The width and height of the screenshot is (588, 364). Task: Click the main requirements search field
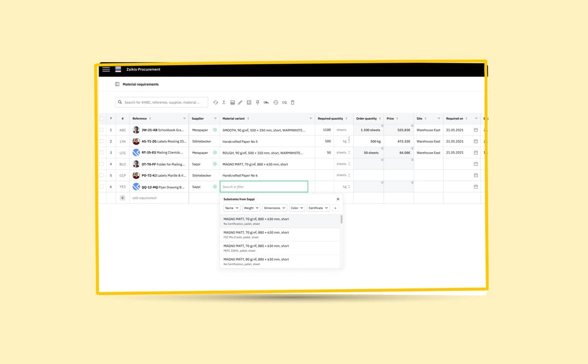pyautogui.click(x=163, y=102)
